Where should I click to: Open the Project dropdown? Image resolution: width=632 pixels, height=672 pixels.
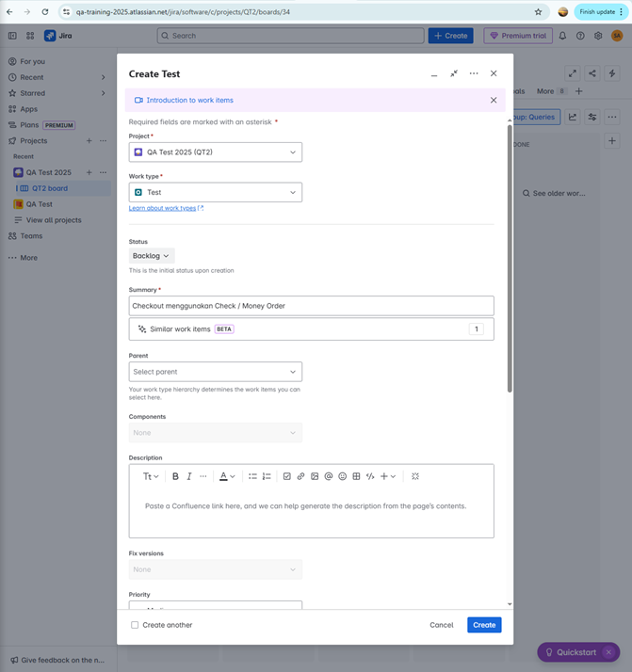pyautogui.click(x=216, y=152)
